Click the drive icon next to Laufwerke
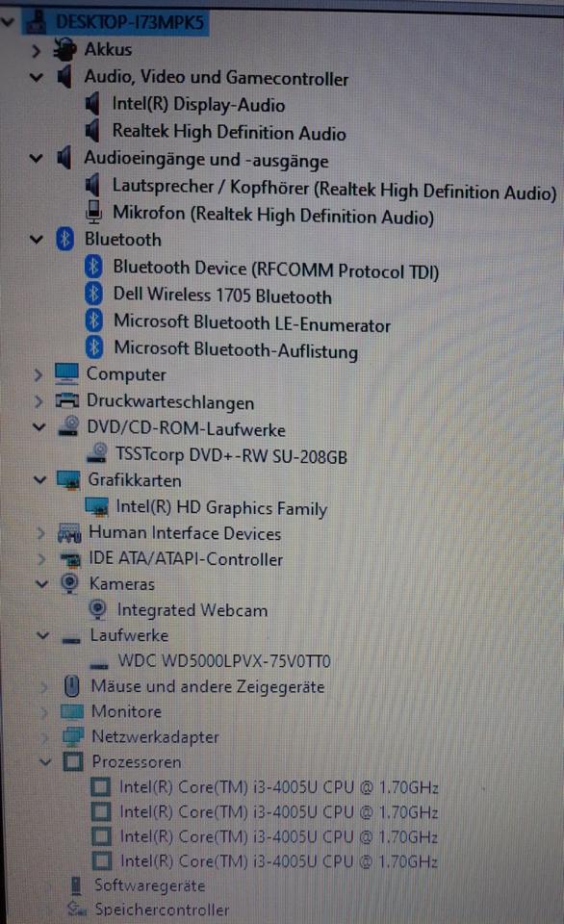 pos(71,640)
